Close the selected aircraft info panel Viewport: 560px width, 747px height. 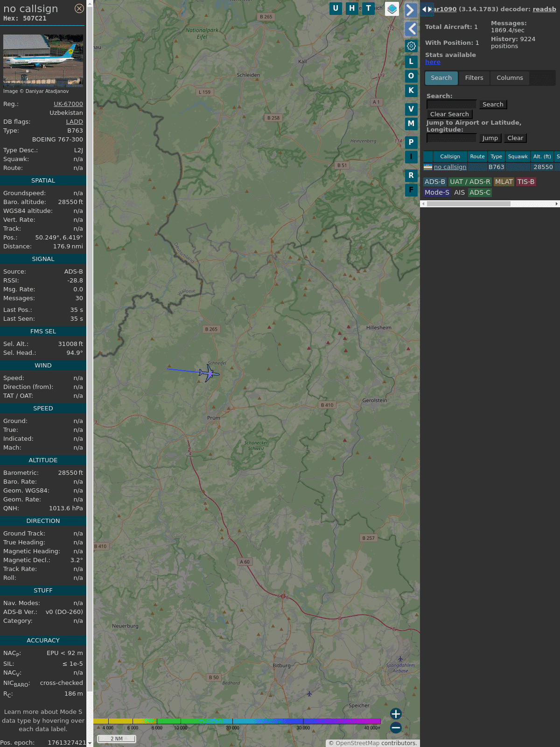coord(79,8)
